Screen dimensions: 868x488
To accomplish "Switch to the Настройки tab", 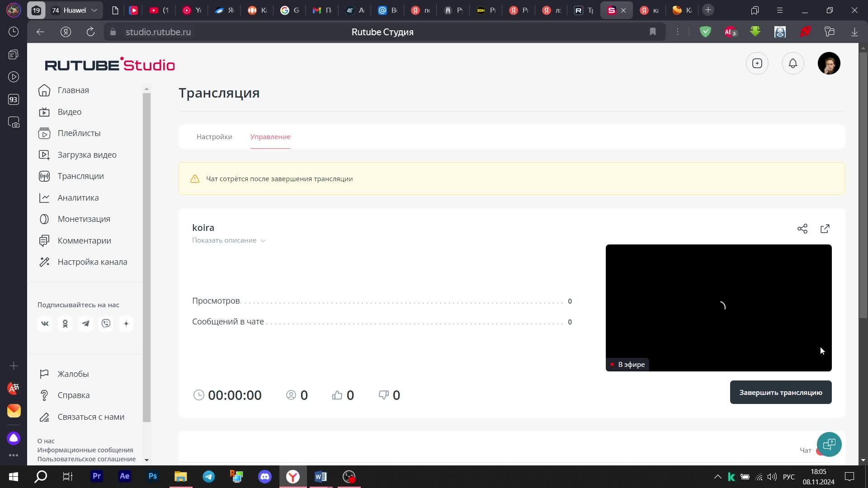I will (214, 137).
